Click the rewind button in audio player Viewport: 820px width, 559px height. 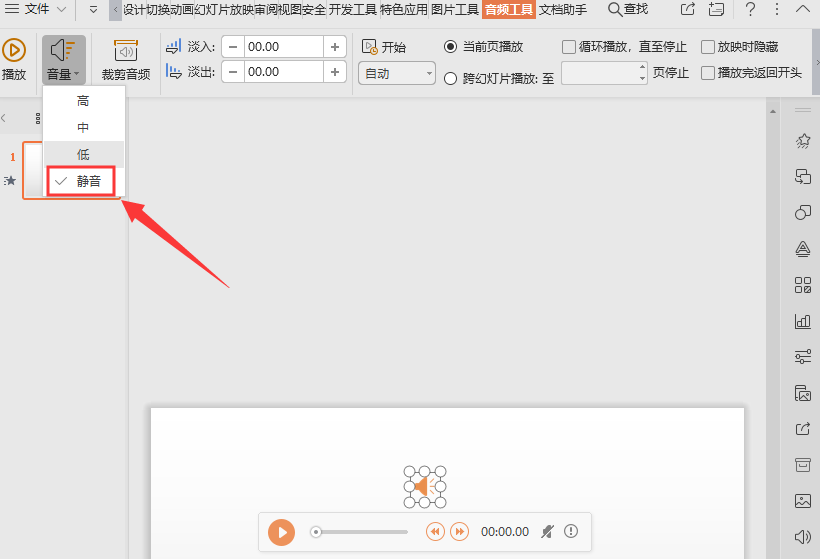tap(435, 532)
